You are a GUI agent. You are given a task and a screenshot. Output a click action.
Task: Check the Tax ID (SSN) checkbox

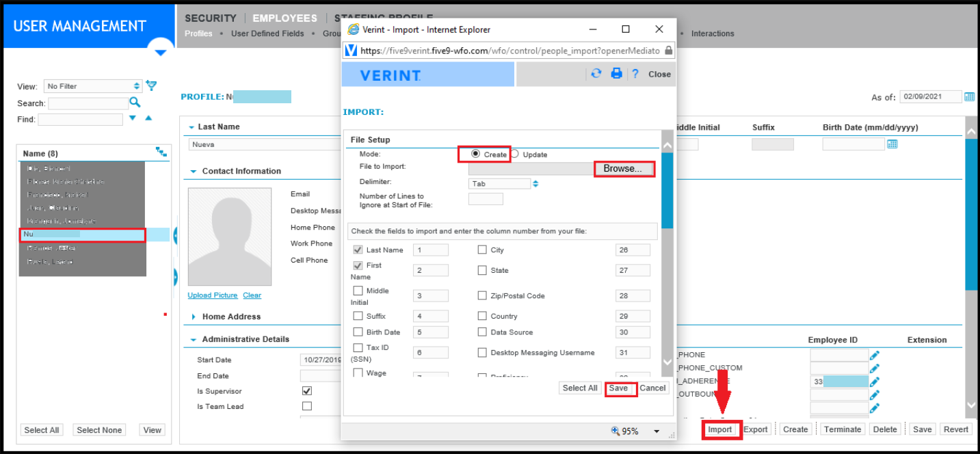click(358, 348)
